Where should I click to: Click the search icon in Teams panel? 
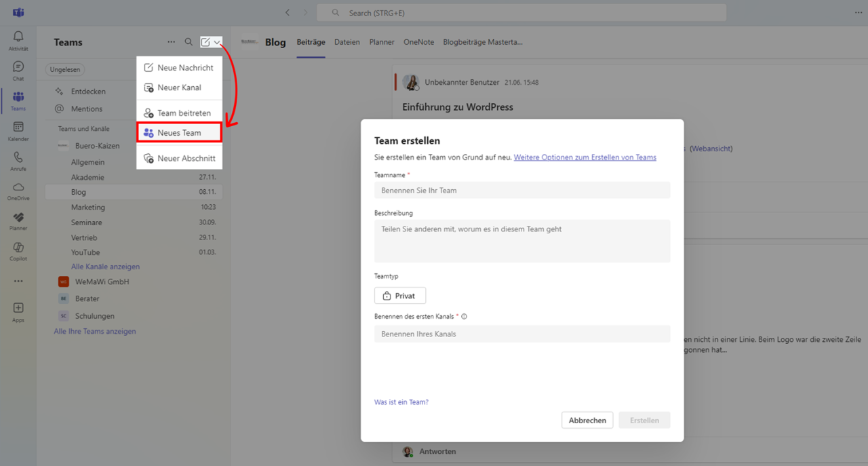[189, 42]
